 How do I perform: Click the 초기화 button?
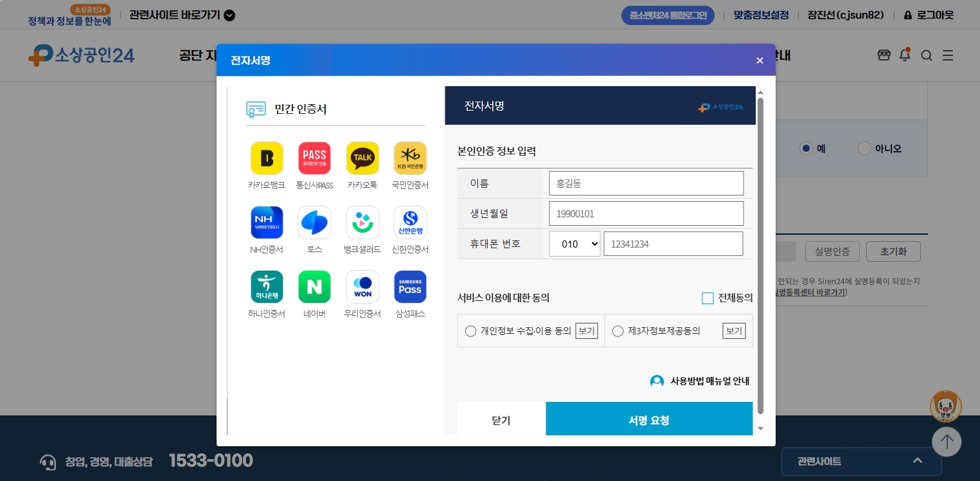[x=893, y=251]
